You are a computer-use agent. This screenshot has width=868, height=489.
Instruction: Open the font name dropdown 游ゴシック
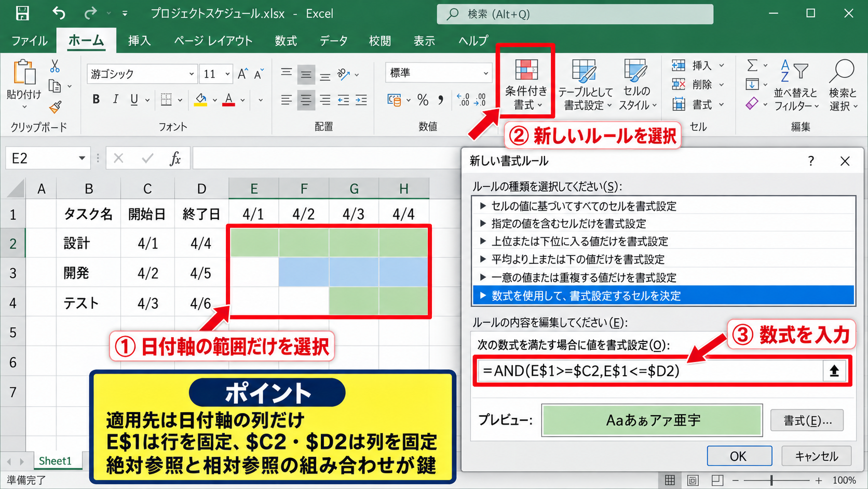(x=192, y=74)
